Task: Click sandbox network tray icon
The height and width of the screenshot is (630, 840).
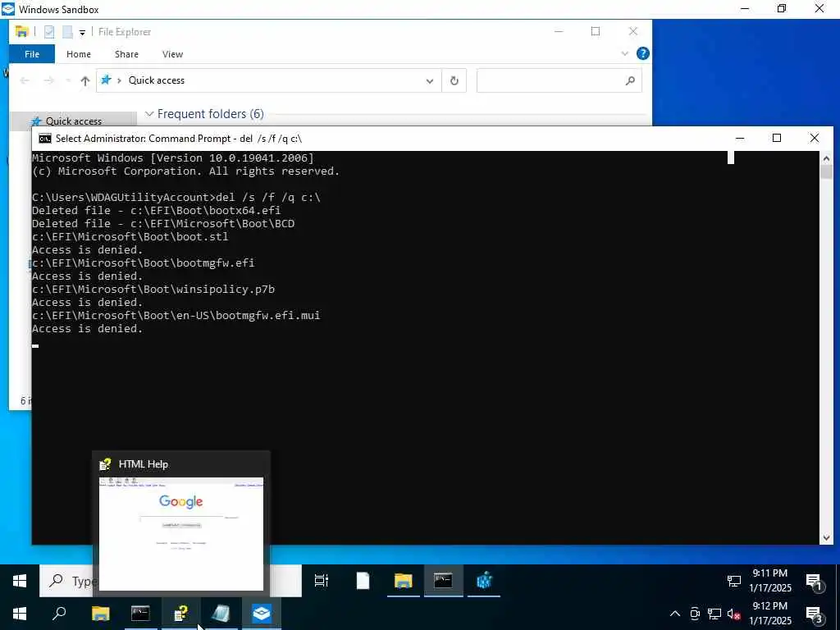Action: click(734, 581)
